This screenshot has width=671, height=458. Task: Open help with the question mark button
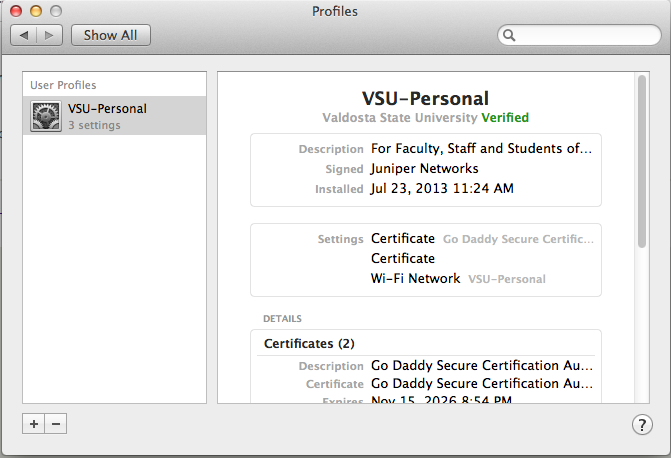point(642,425)
